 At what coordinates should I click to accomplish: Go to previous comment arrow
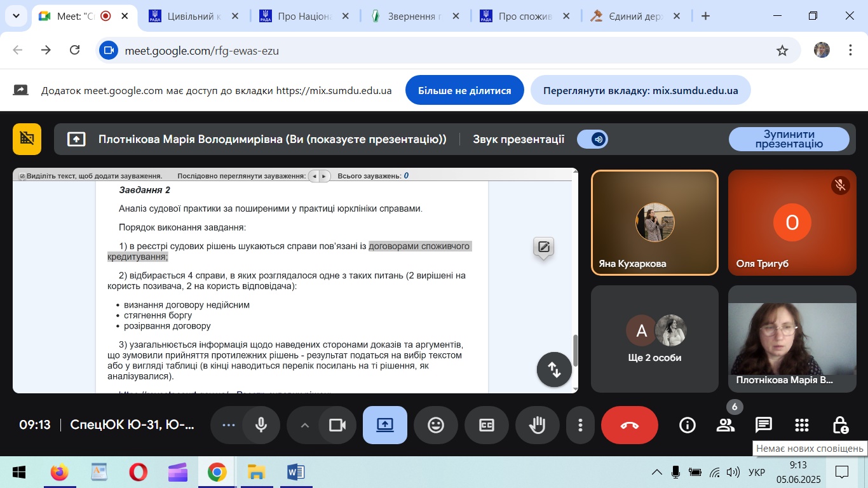click(314, 176)
